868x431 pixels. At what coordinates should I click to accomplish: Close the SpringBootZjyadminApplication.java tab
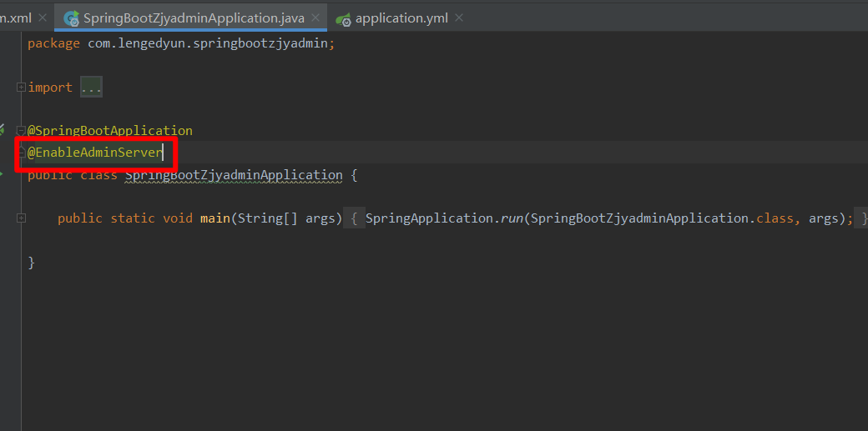coord(315,18)
